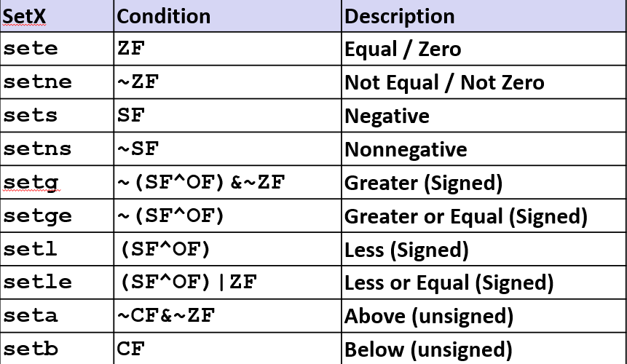
Task: Click the ~CF&~ZF condition cell
Action: click(166, 316)
